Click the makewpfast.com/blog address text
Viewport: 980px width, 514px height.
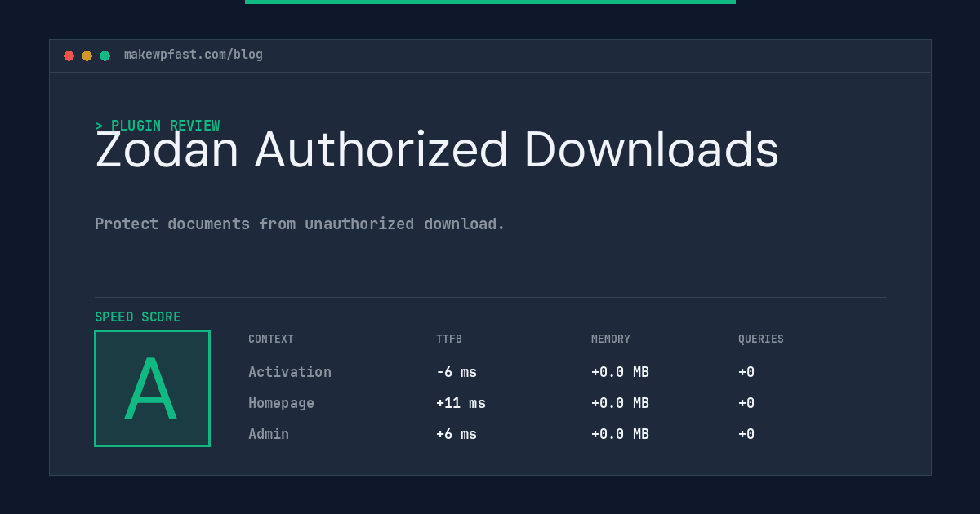click(194, 55)
